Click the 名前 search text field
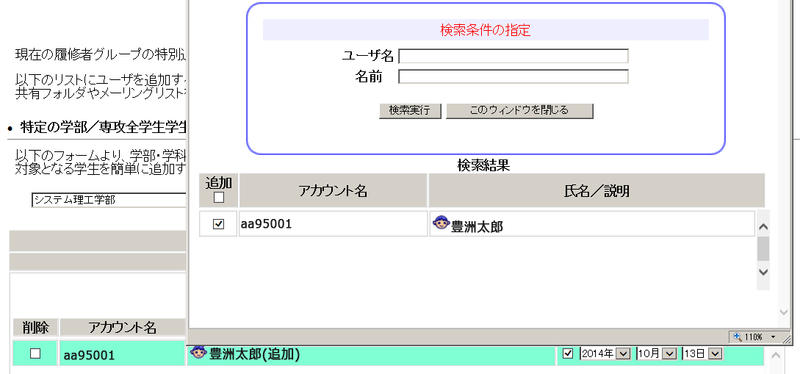This screenshot has width=800, height=374. tap(513, 77)
